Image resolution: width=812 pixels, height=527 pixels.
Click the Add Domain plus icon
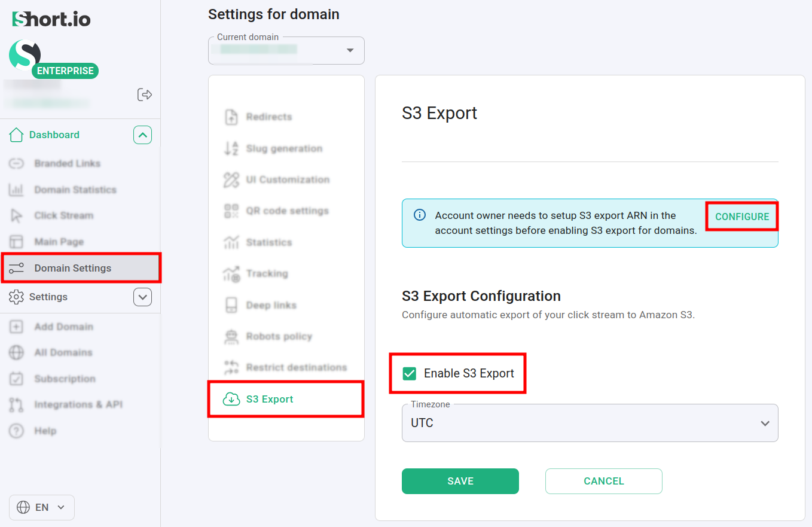[x=17, y=327]
